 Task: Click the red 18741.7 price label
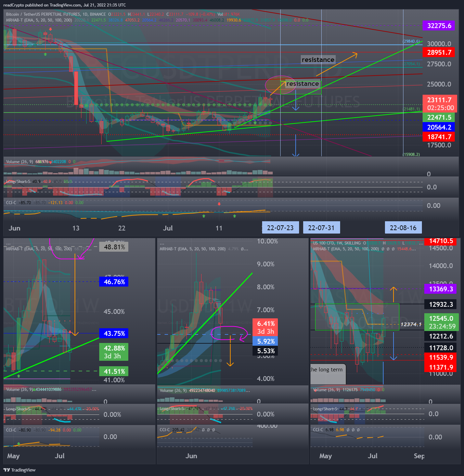[439, 137]
